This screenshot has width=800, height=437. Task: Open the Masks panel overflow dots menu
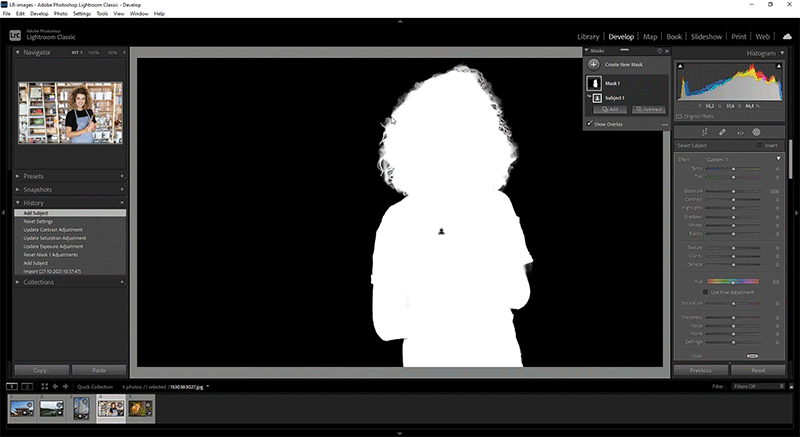(664, 124)
